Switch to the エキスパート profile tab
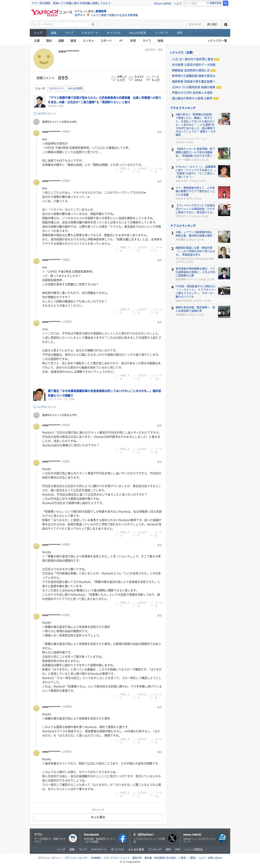The image size is (260, 868). tap(56, 88)
